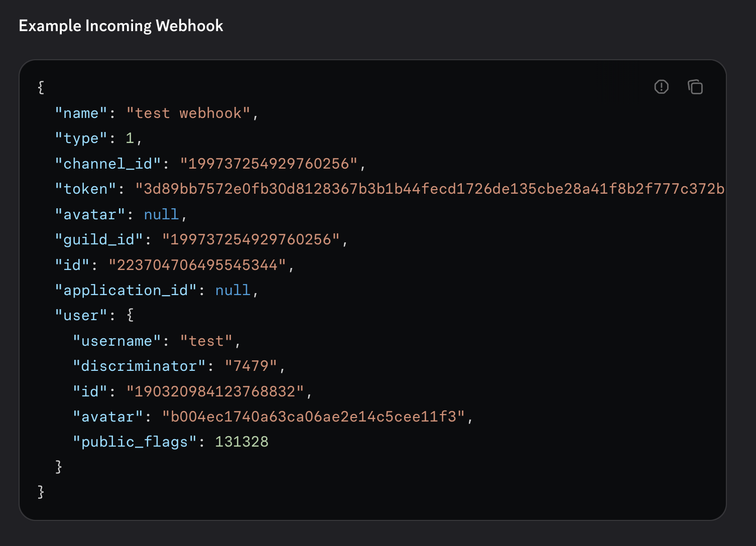
Task: Click the id value "223704706495545344"
Action: pyautogui.click(x=197, y=265)
